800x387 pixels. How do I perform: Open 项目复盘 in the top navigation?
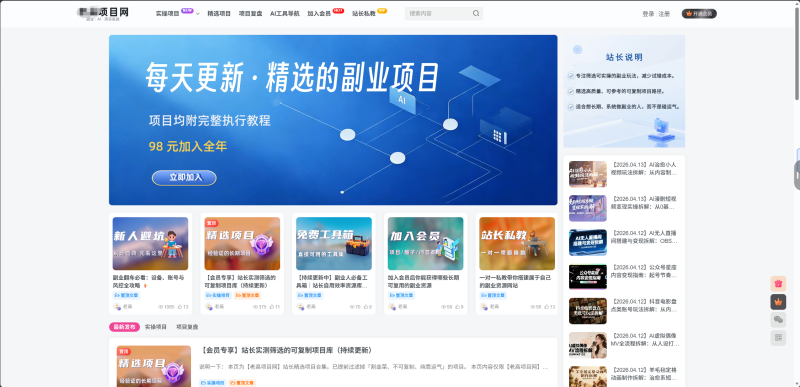[251, 14]
